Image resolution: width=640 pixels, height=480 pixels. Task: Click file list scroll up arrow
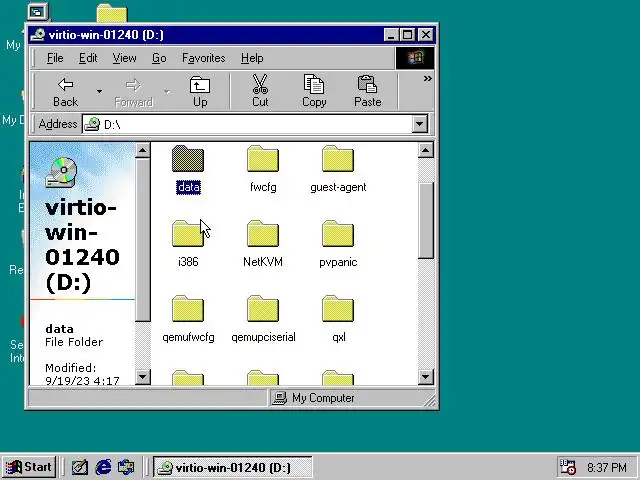pyautogui.click(x=425, y=150)
